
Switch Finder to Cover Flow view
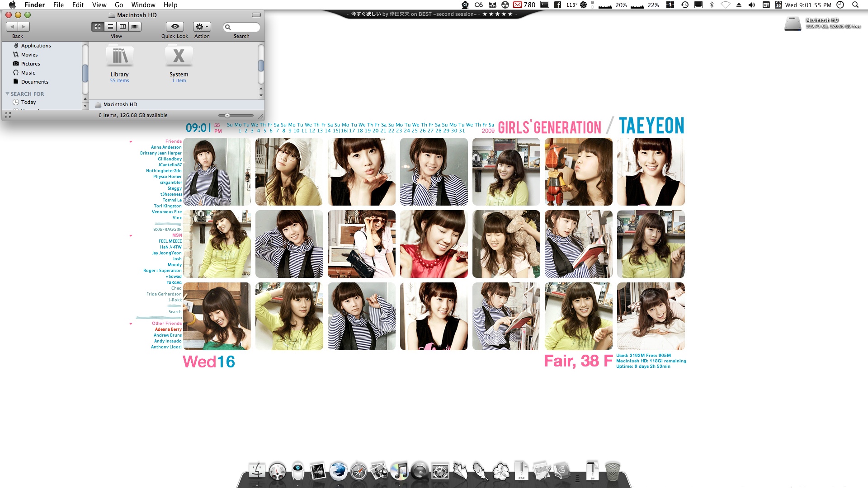click(135, 27)
